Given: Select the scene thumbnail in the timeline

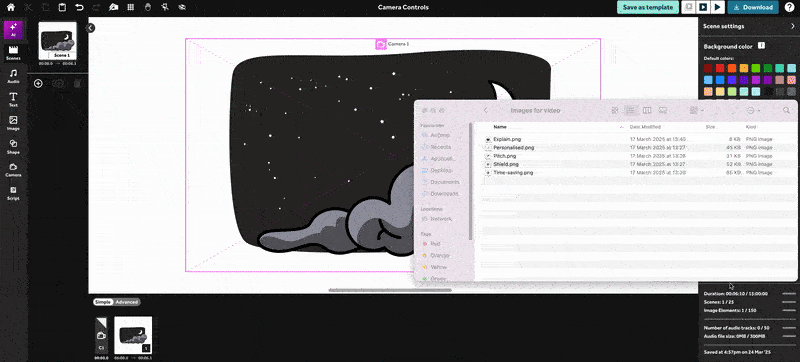Looking at the screenshot, I should click(133, 335).
